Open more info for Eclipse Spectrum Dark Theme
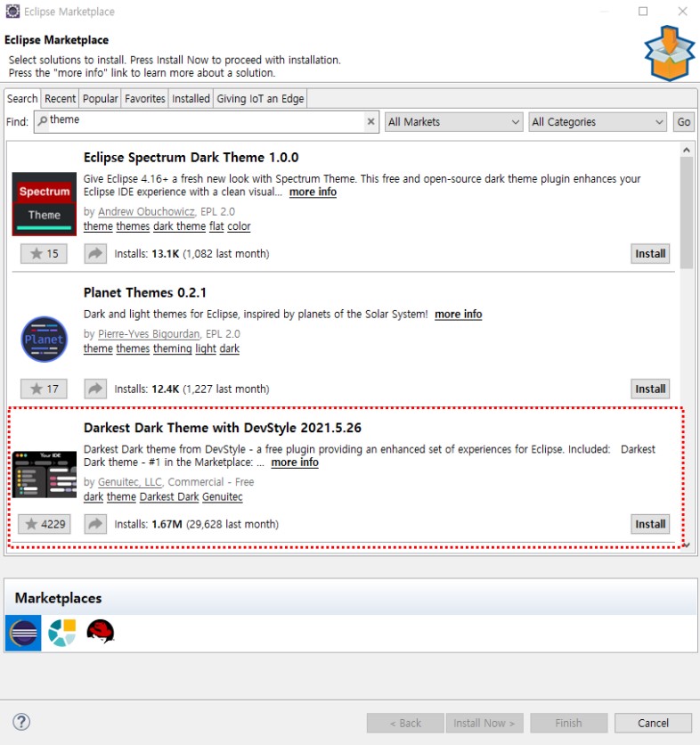Viewport: 700px width, 745px height. point(313,192)
